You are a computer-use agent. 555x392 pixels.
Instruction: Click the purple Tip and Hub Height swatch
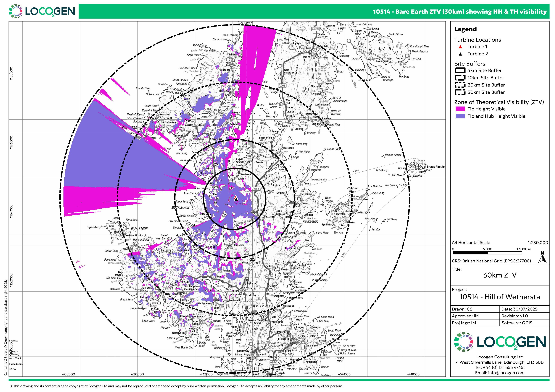pos(460,116)
